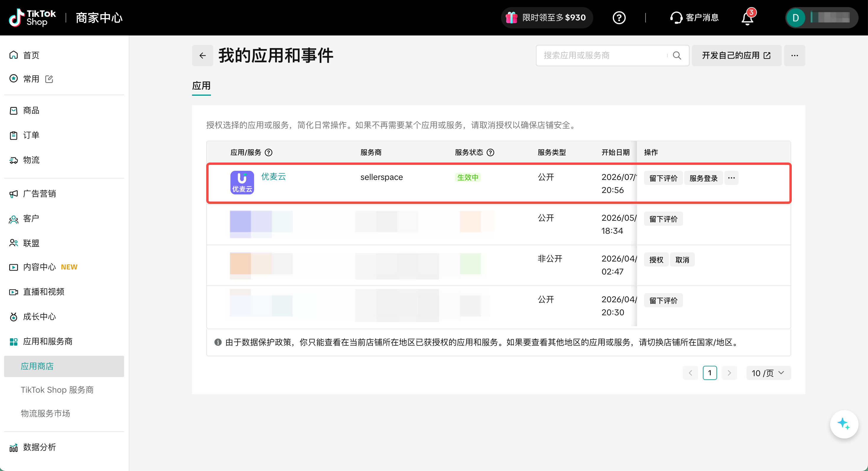Click the 商家中心 header title
The height and width of the screenshot is (471, 868).
coord(99,17)
